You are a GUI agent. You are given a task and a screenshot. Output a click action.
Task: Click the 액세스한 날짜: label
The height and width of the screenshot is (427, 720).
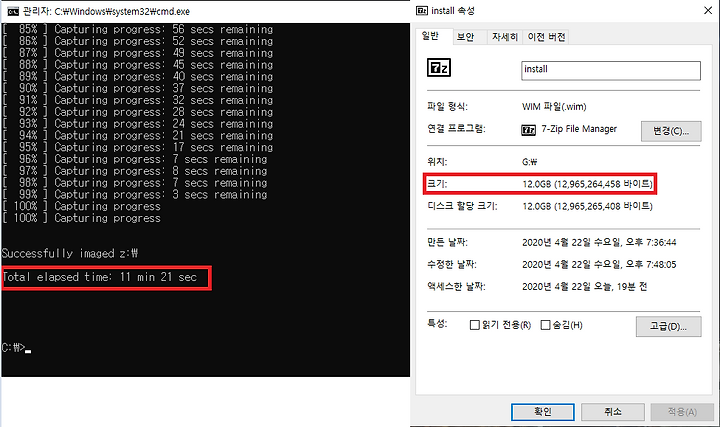pos(456,287)
